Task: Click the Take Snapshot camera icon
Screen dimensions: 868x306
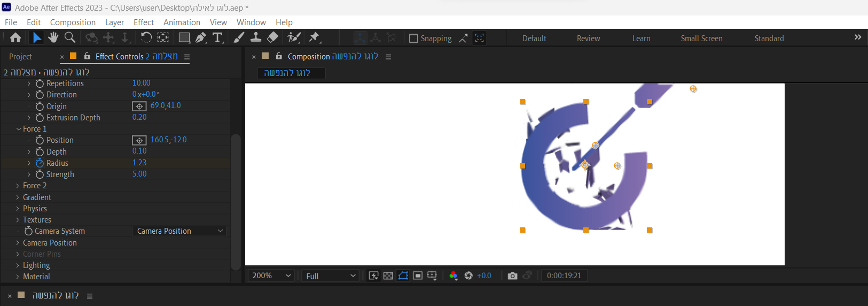Action: (x=512, y=276)
